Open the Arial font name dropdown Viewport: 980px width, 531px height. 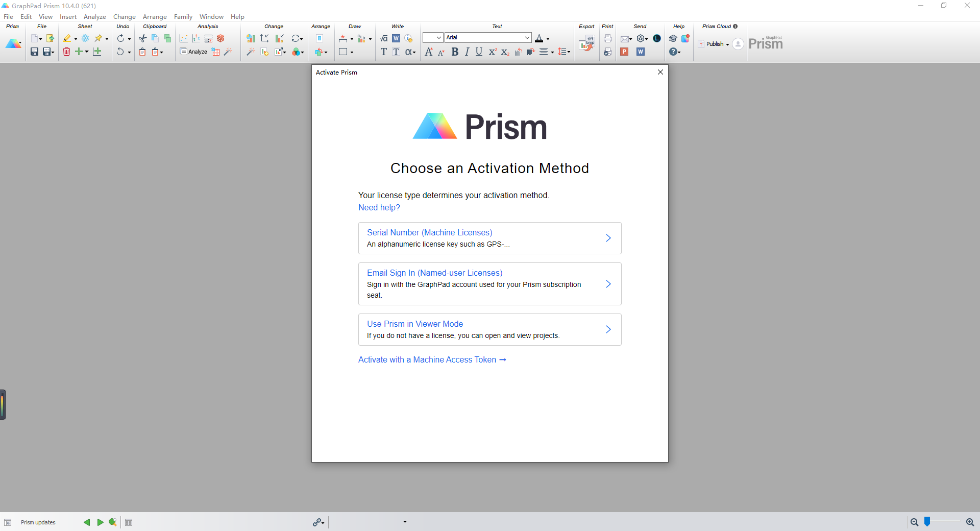[527, 38]
